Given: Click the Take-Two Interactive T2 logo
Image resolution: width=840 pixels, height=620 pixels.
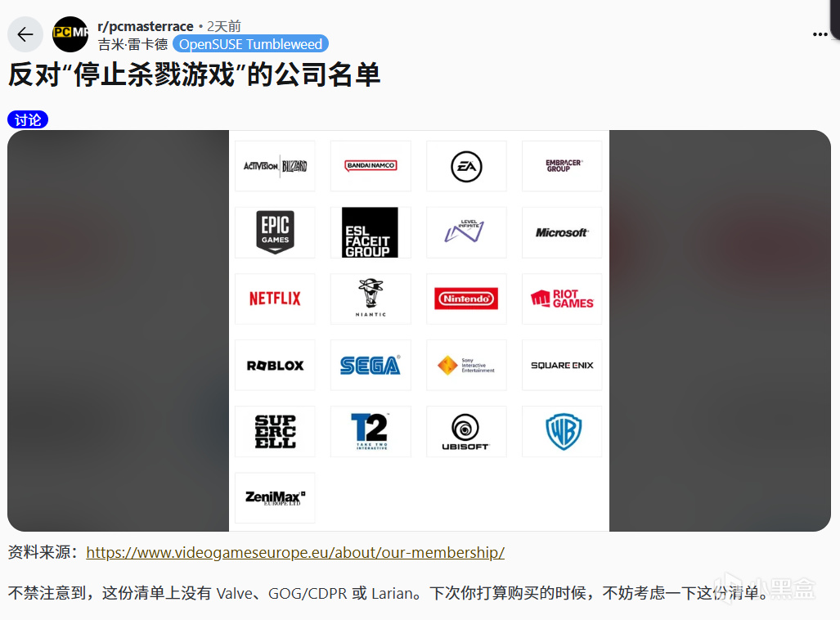Looking at the screenshot, I should pos(371,431).
